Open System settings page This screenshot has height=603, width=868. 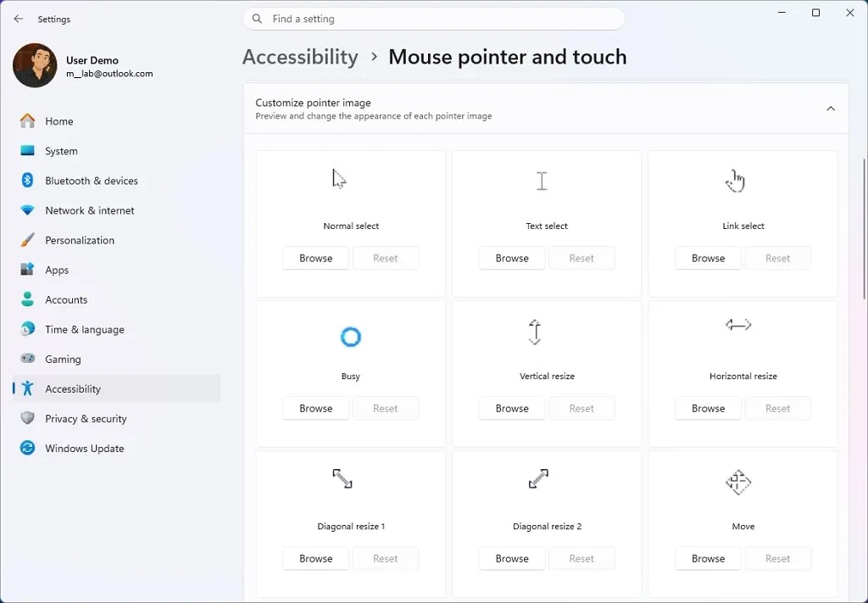pyautogui.click(x=116, y=151)
